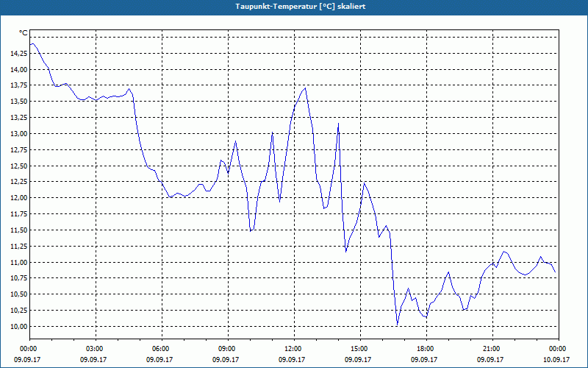Click the 13,25 y-axis label
Image resolution: width=588 pixels, height=368 pixels.
point(19,118)
